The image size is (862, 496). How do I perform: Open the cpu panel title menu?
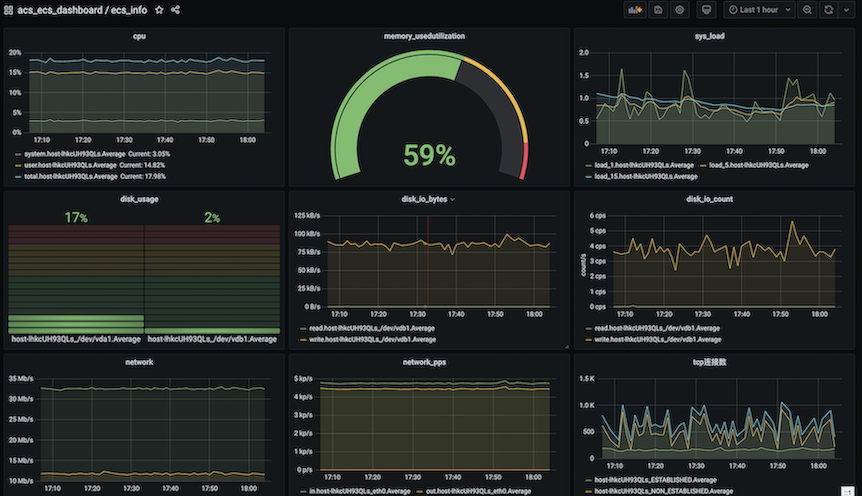[139, 36]
